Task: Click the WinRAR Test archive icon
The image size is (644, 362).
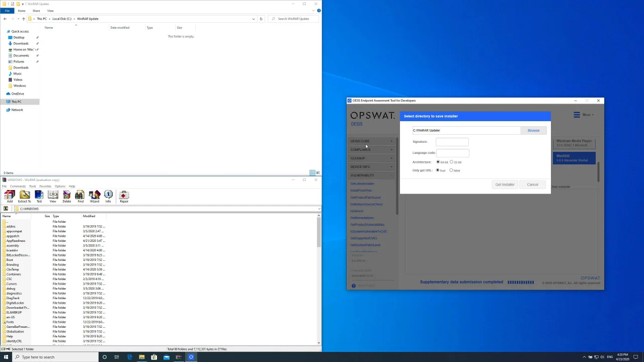Action: pyautogui.click(x=39, y=197)
